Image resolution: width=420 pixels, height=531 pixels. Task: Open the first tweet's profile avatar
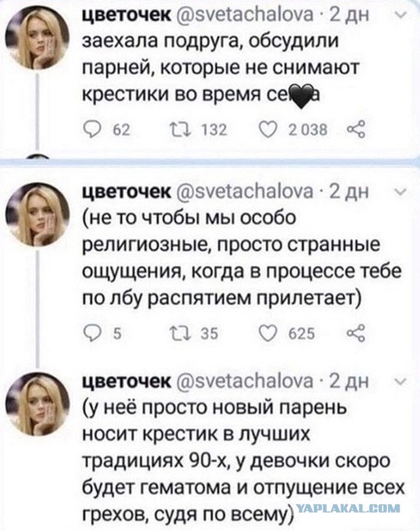click(x=37, y=38)
